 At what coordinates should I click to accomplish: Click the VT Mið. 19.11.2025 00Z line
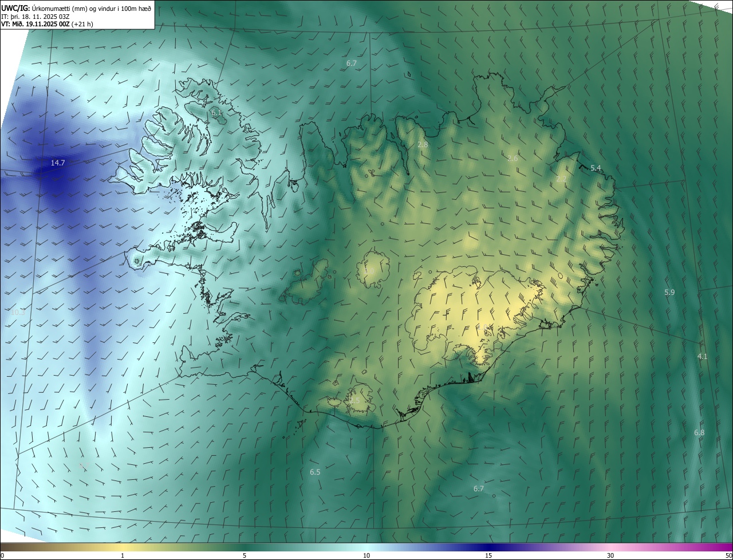coord(47,25)
